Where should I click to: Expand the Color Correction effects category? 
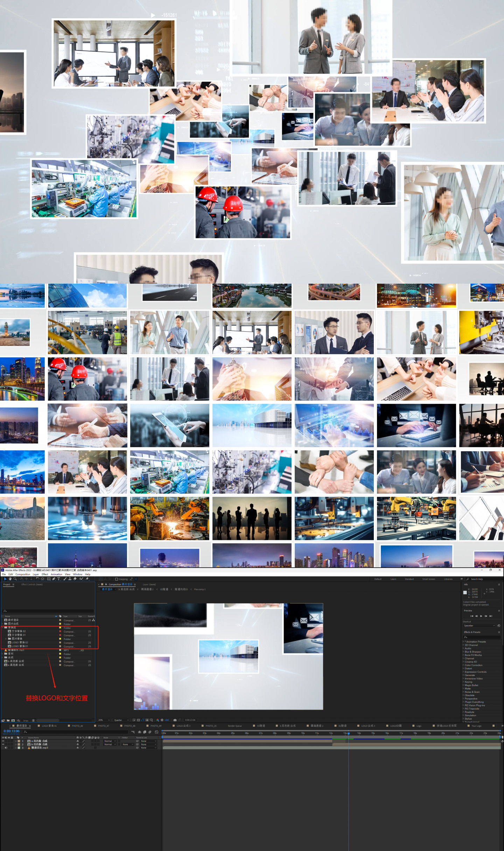(x=463, y=665)
